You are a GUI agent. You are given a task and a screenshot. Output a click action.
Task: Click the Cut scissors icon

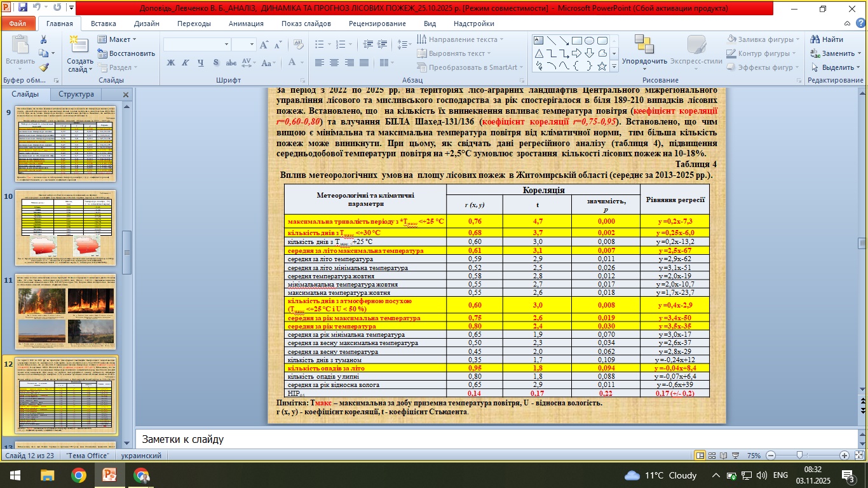point(44,39)
